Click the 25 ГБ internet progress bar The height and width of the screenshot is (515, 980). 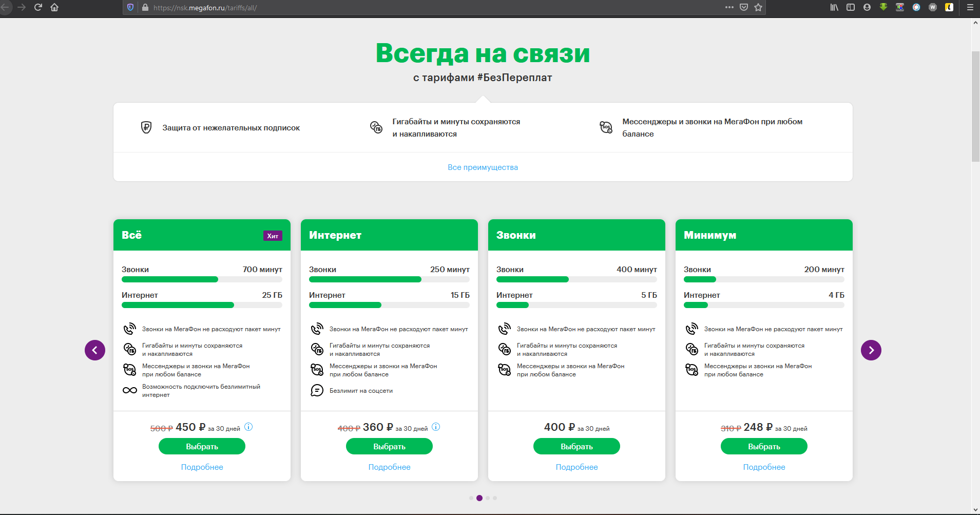202,305
